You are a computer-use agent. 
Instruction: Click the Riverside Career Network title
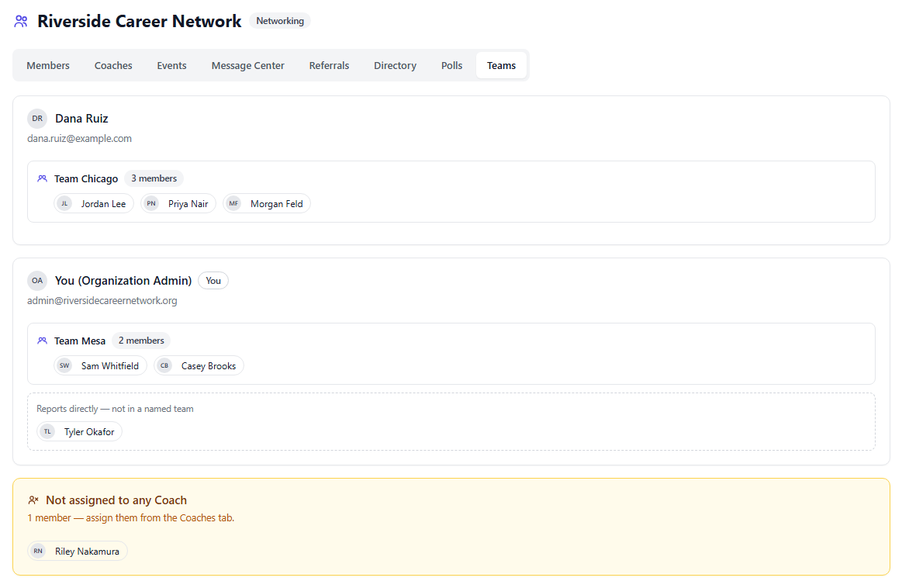tap(139, 21)
